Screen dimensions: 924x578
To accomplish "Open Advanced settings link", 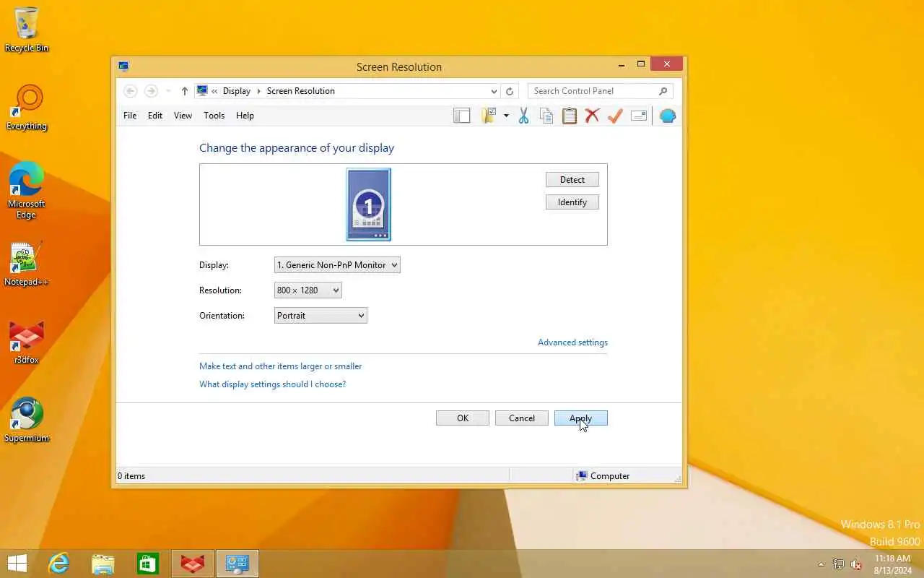I will 572,342.
